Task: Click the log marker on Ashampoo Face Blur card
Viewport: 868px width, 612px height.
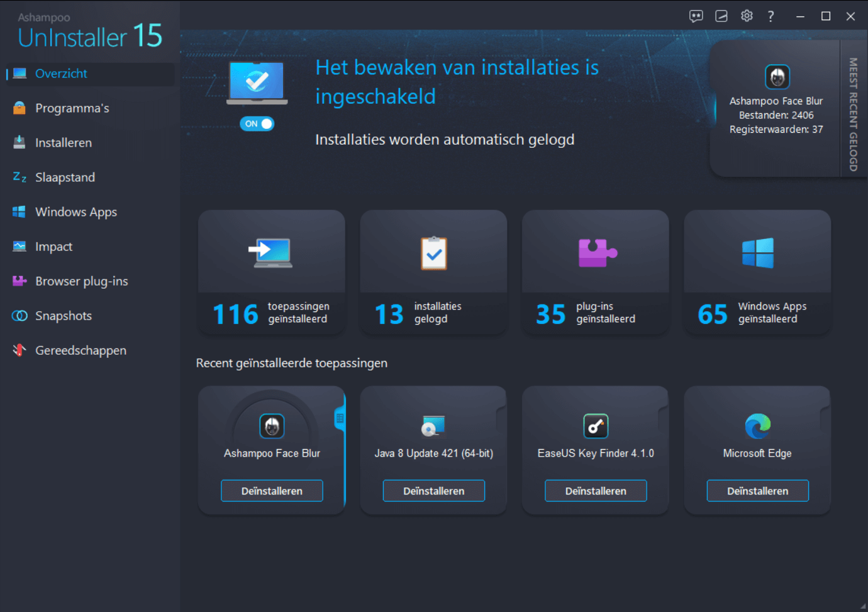Action: [x=340, y=418]
